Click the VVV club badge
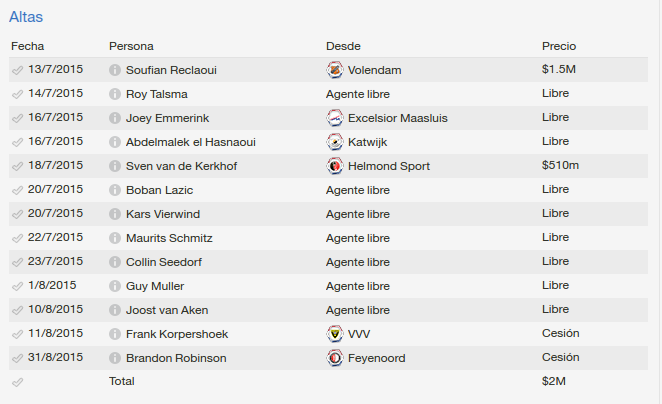Viewport: 662px width, 404px height. click(335, 334)
